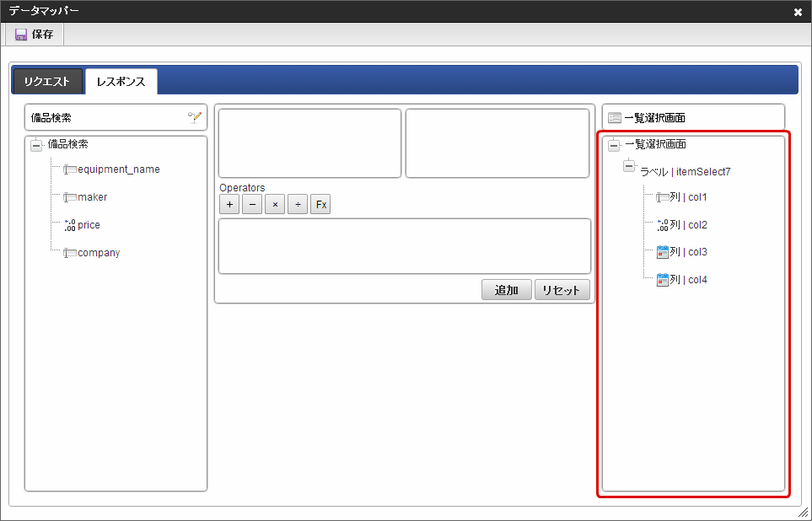Collapse the 備品検索 tree root node
The height and width of the screenshot is (521, 812).
coord(35,144)
